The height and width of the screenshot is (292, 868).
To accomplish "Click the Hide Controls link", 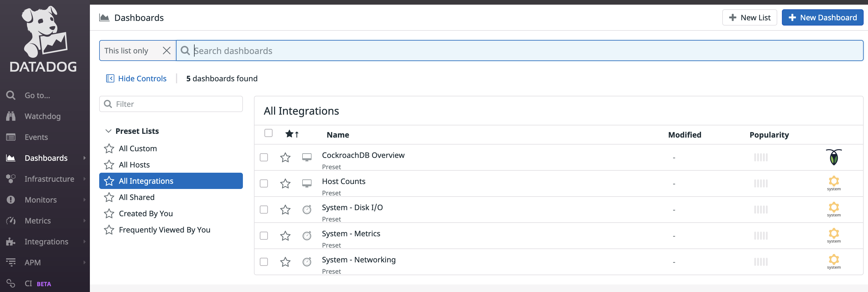I will (142, 78).
